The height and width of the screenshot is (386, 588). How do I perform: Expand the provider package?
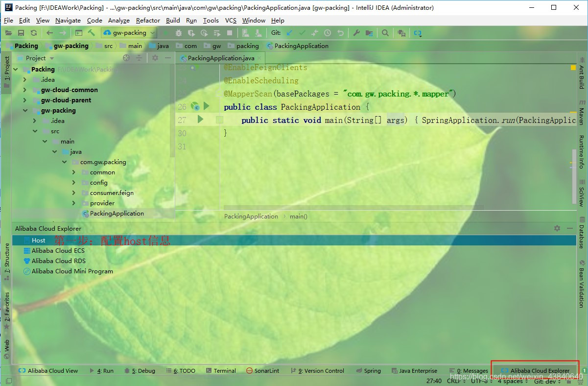tap(74, 203)
